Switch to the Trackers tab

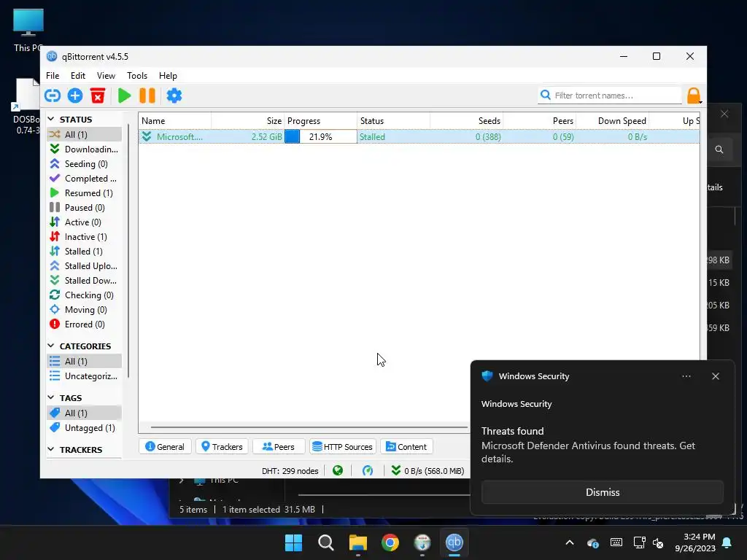[222, 447]
